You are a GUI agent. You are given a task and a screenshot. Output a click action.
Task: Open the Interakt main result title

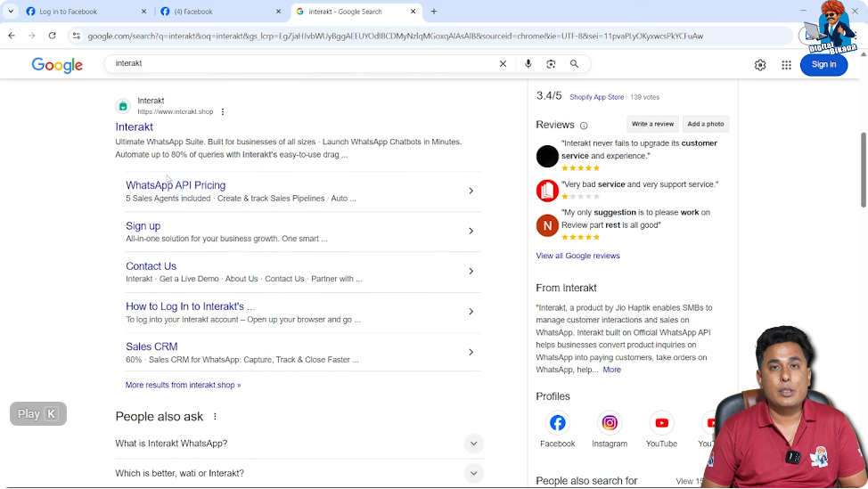(134, 126)
